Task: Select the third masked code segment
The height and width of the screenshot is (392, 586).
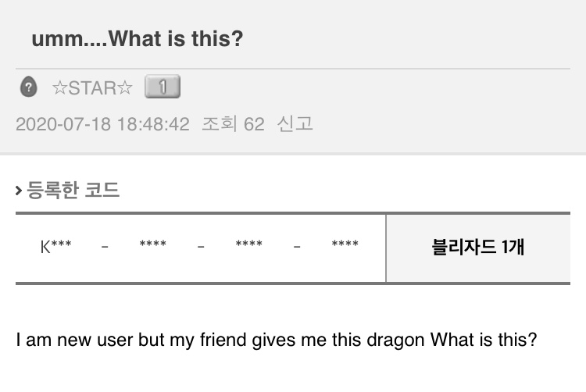Action: pos(248,248)
